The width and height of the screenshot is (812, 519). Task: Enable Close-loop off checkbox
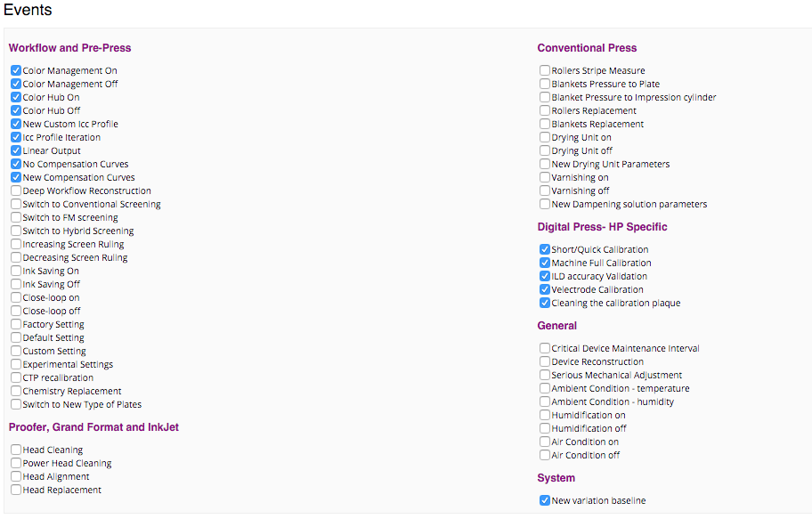click(16, 311)
